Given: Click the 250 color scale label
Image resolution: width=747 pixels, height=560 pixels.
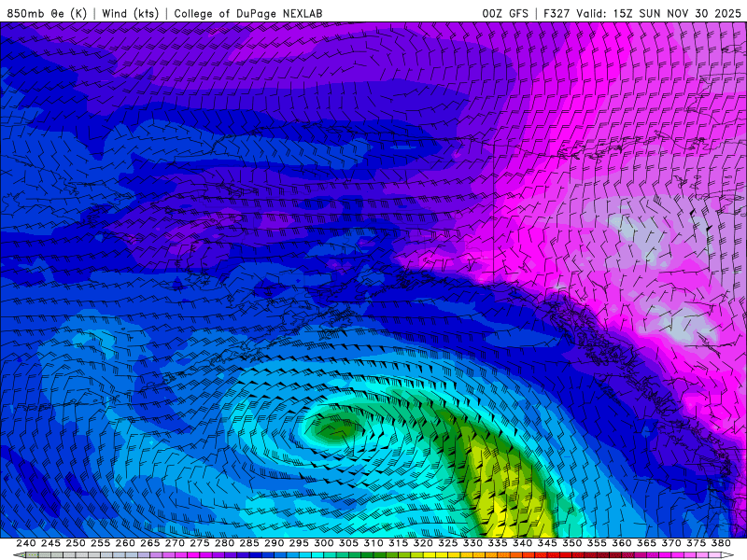Looking at the screenshot, I should (x=76, y=543).
